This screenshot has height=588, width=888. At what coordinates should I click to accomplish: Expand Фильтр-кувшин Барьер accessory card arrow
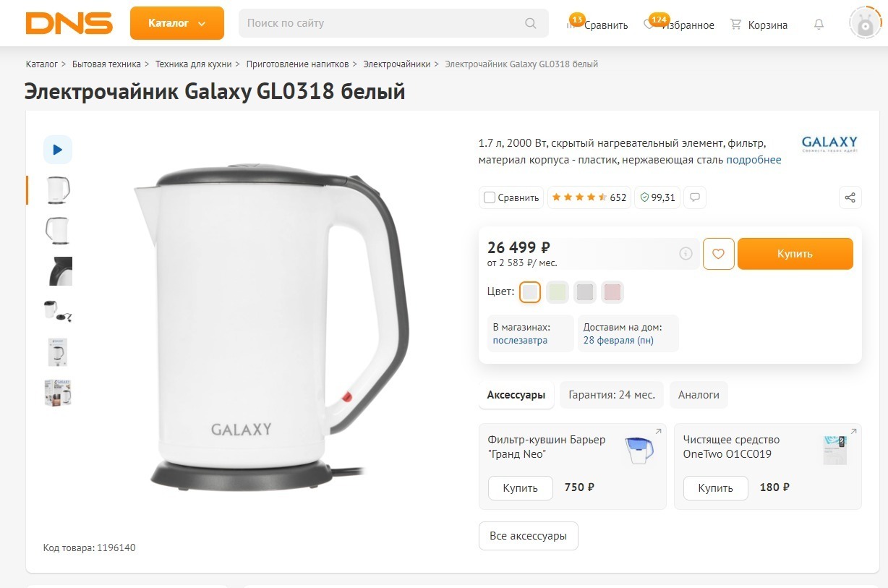pos(658,432)
